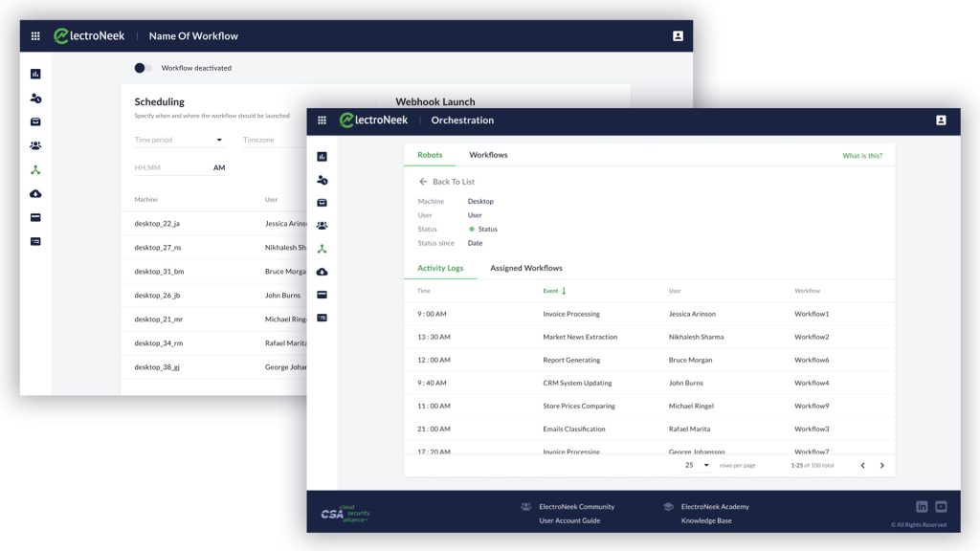Go Back To List
The image size is (980, 551).
coord(447,182)
